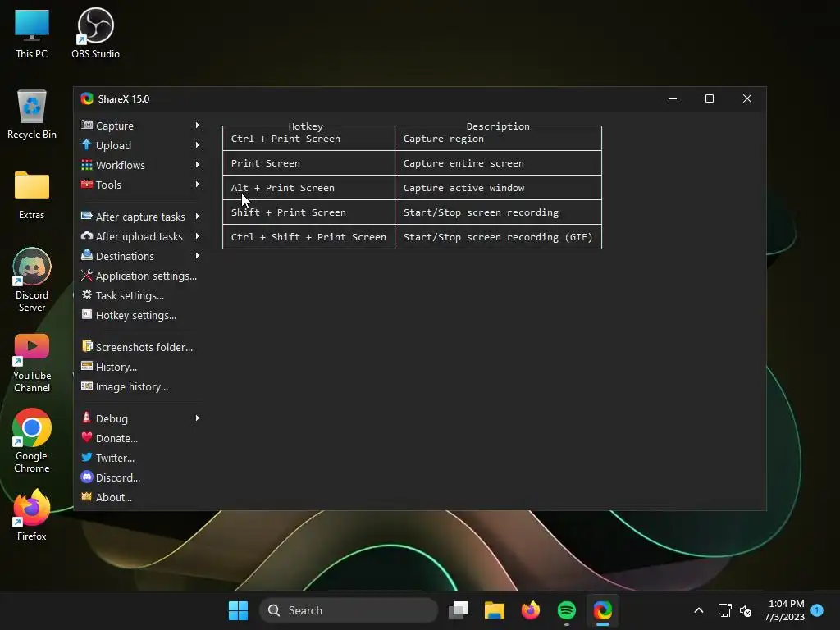Click the About crown icon
The width and height of the screenshot is (840, 630).
click(87, 496)
